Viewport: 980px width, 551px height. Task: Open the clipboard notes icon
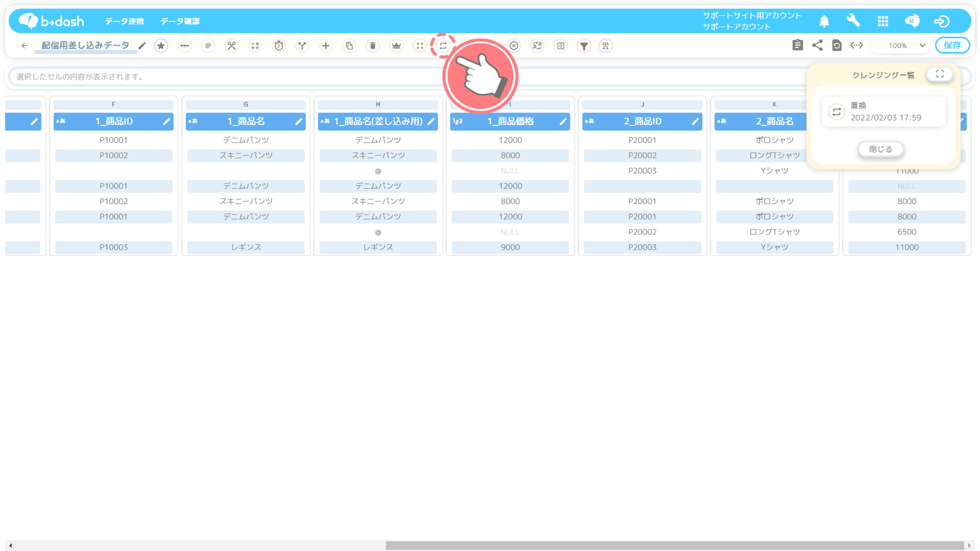coord(797,45)
